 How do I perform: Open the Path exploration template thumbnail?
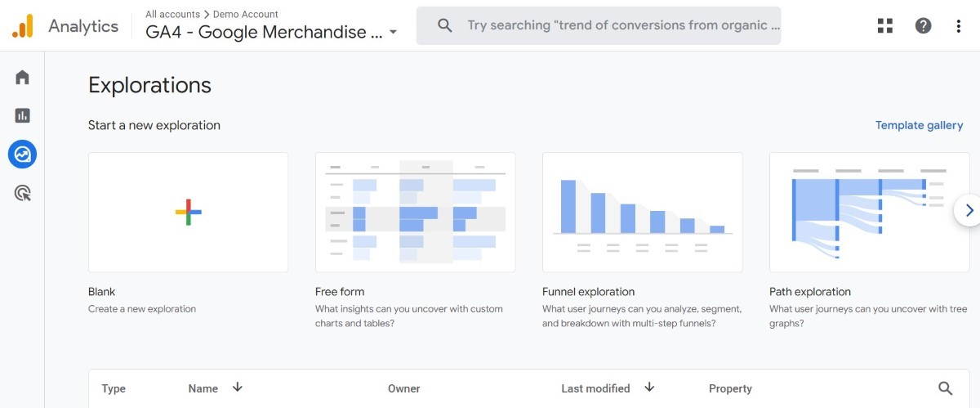869,212
